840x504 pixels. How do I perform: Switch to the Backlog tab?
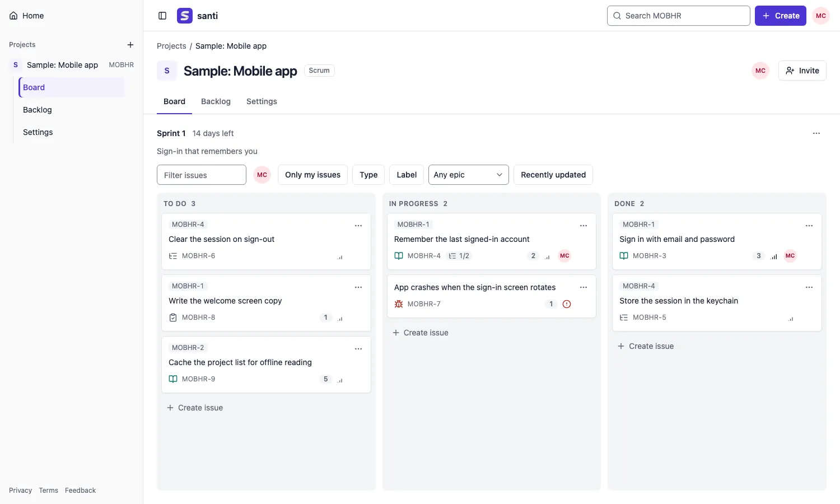pyautogui.click(x=216, y=101)
